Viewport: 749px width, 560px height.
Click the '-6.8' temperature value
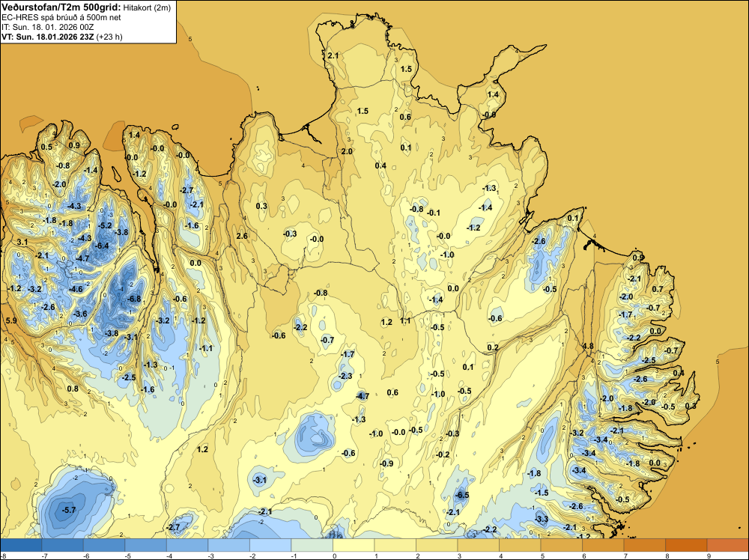point(133,299)
